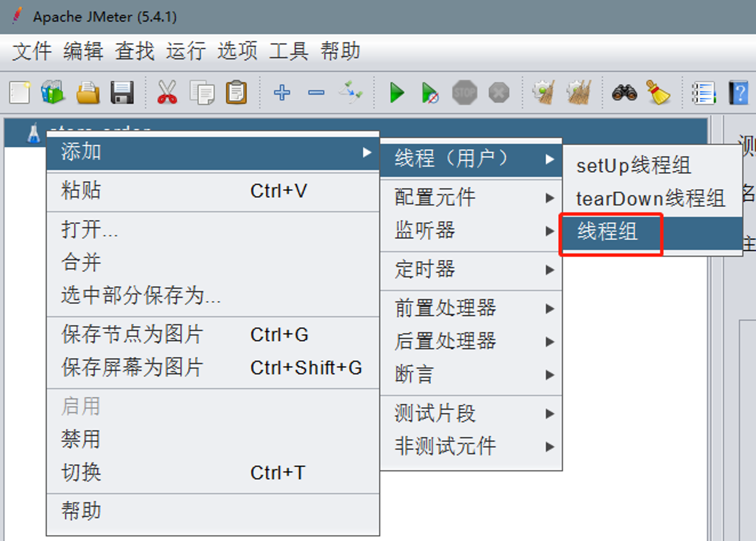
Task: Expand the 非测试元件 submenu
Action: point(471,446)
